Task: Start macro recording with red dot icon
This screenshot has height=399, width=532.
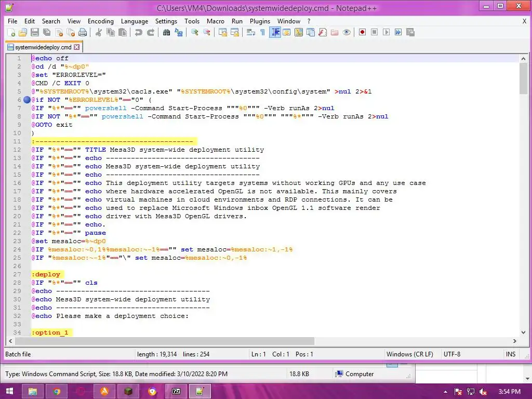Action: point(362,32)
